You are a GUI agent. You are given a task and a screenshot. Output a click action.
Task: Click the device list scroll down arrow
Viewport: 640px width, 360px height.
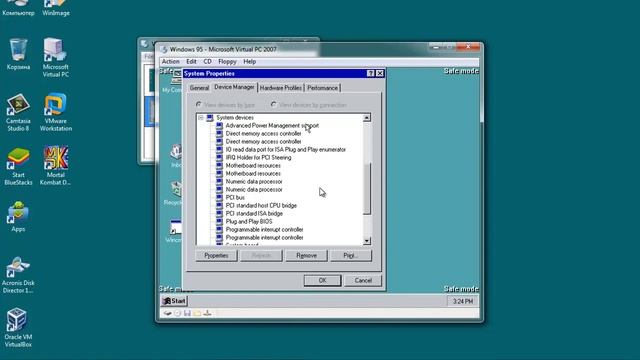pyautogui.click(x=367, y=241)
